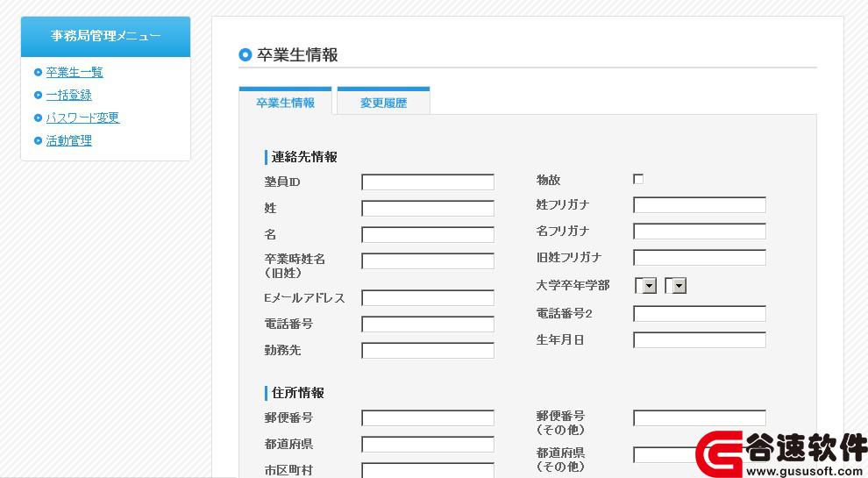Screen dimensions: 868x478
Task: Click the 市区町村 input field
Action: [427, 470]
